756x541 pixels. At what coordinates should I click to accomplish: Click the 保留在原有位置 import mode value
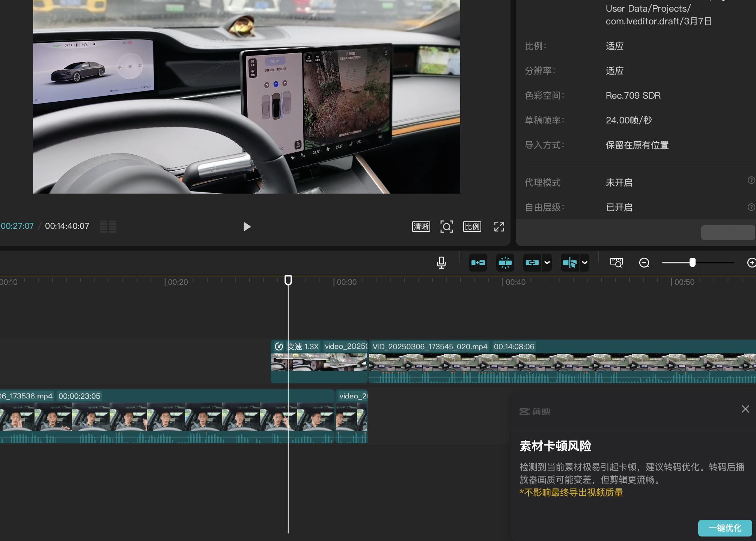pos(637,145)
